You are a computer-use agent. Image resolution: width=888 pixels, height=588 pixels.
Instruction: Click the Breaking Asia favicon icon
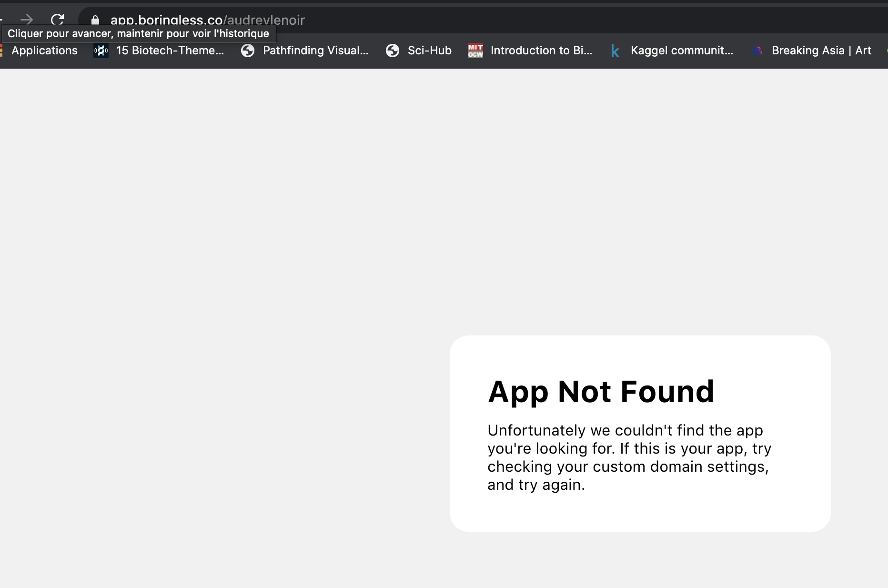tap(757, 51)
